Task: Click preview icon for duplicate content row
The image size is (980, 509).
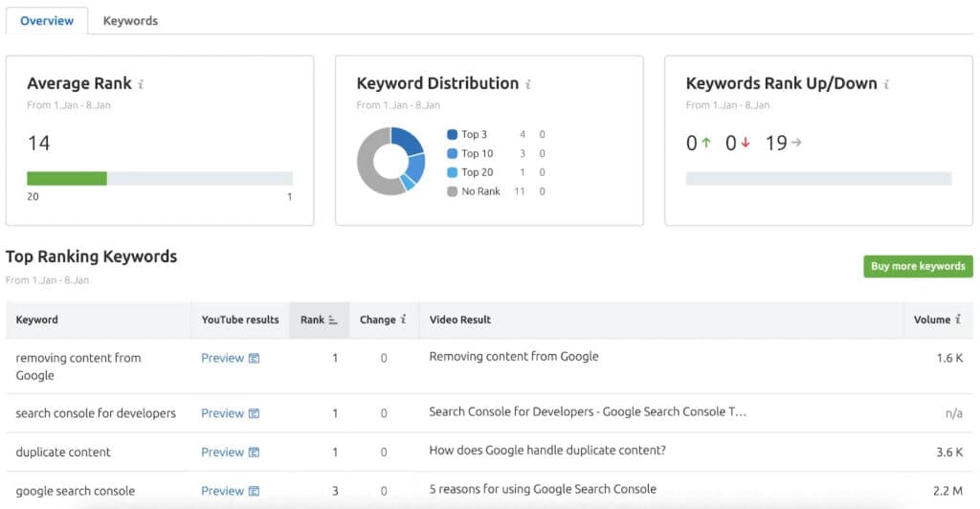Action: 254,453
